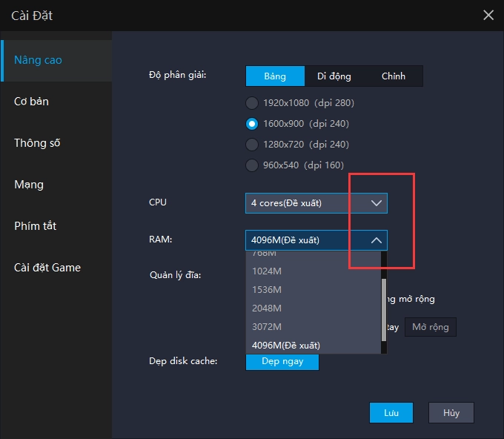Screen dimensions: 504x439
Task: Switch to the Di động resolution tab
Action: click(334, 76)
